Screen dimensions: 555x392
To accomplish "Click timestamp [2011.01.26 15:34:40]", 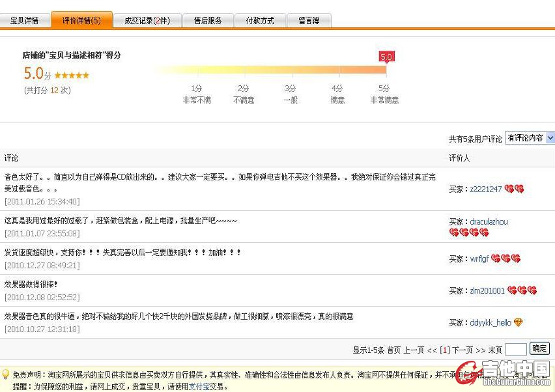I will click(42, 202).
